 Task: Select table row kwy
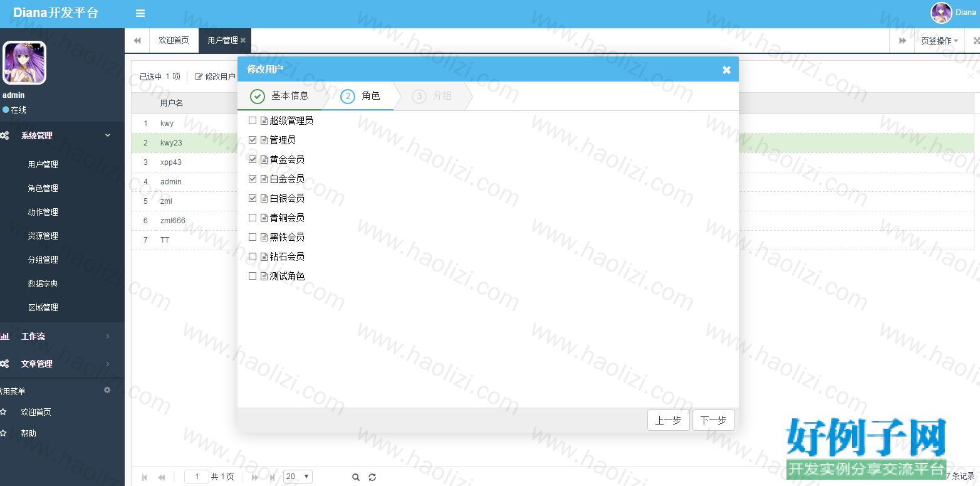click(x=553, y=124)
